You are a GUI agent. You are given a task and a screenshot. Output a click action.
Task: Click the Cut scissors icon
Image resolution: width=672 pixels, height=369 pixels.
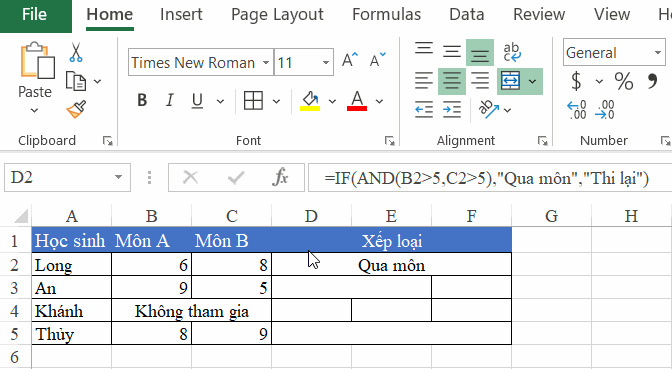pos(76,53)
